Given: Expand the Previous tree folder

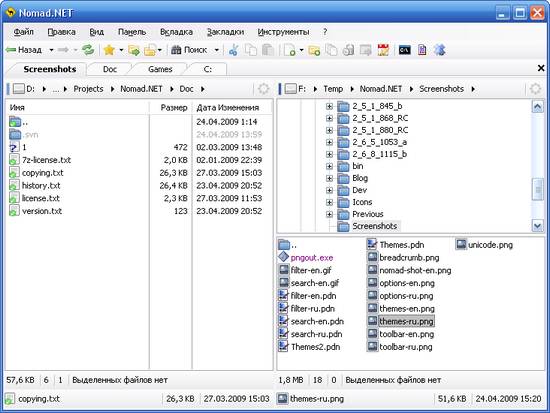Looking at the screenshot, I should coord(329,214).
